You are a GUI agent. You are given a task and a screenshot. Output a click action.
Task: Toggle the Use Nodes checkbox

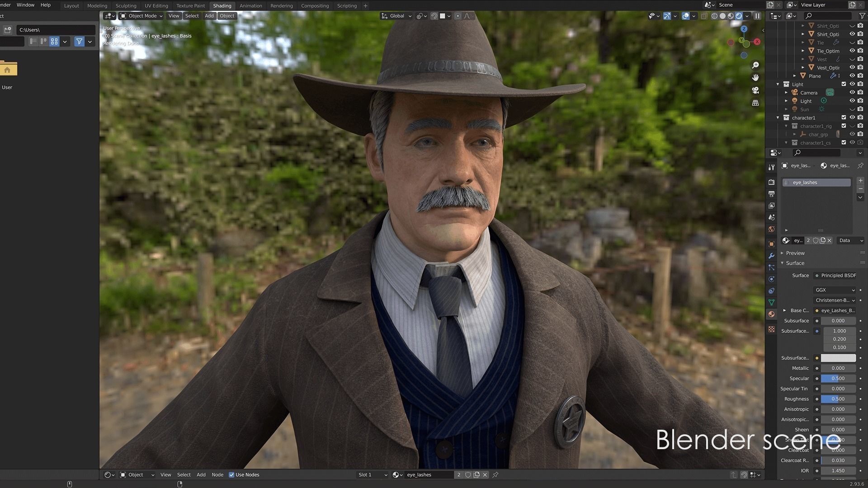coord(231,475)
